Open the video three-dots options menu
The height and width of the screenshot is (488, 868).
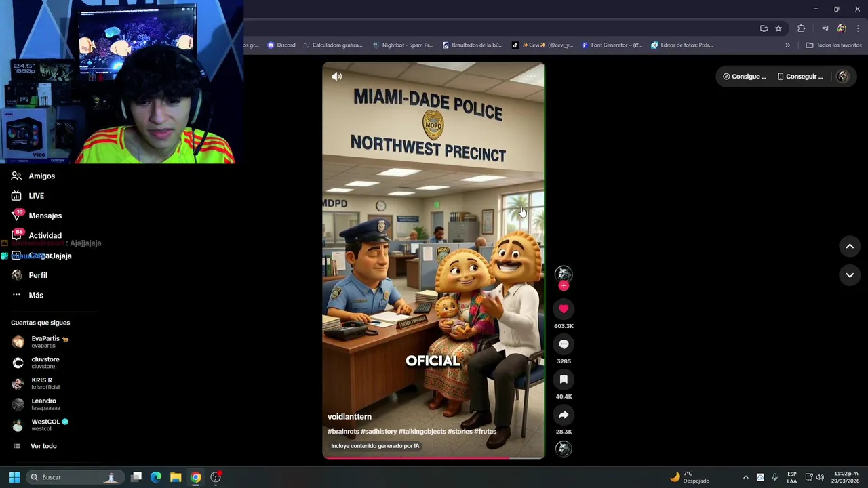pyautogui.click(x=530, y=77)
